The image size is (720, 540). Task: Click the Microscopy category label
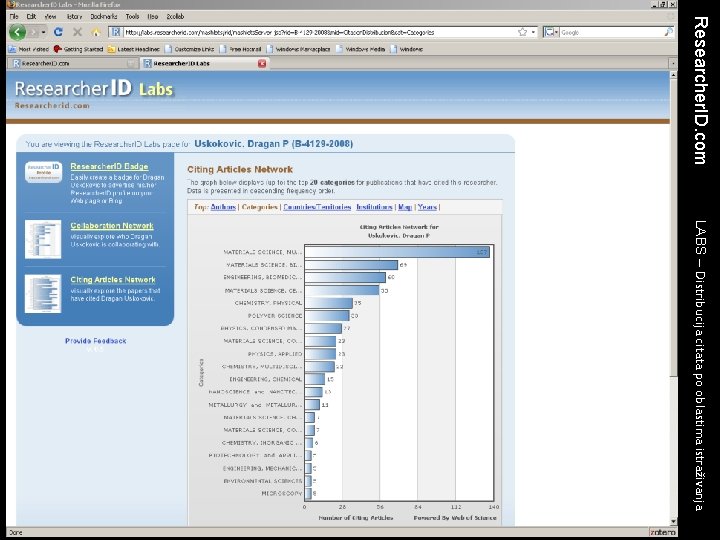click(282, 494)
